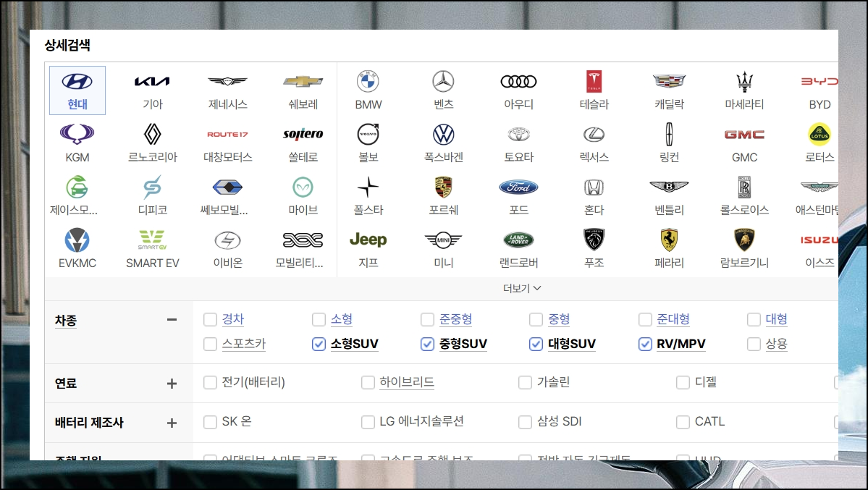The image size is (868, 490).
Task: Check the LG 에너지솔루션 battery maker
Action: [368, 422]
